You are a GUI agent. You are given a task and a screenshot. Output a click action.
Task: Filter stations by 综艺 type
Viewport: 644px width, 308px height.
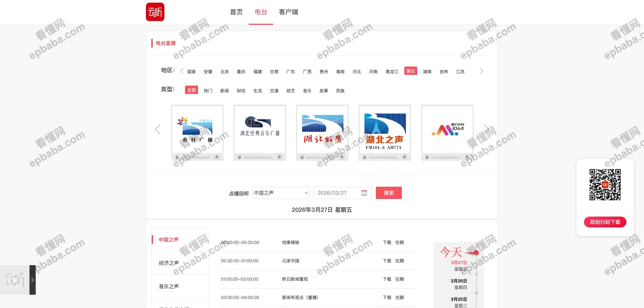(x=291, y=91)
